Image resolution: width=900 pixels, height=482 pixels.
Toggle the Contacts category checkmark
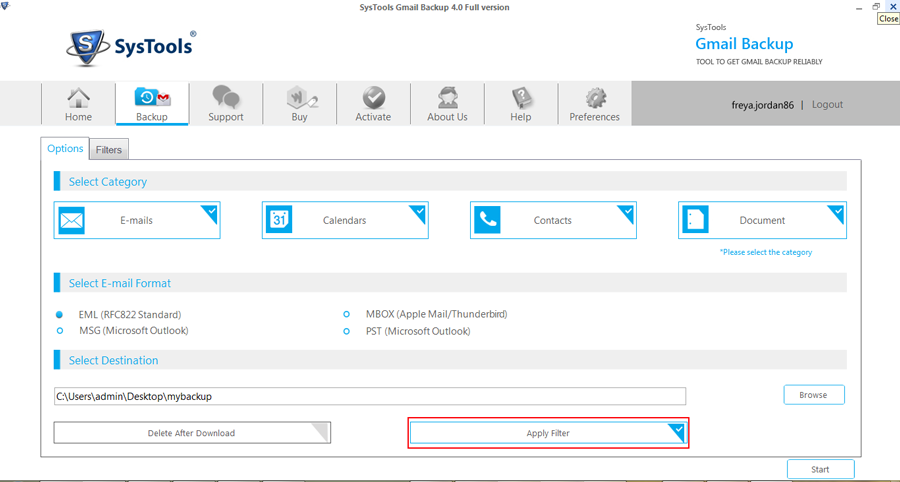pos(627,212)
